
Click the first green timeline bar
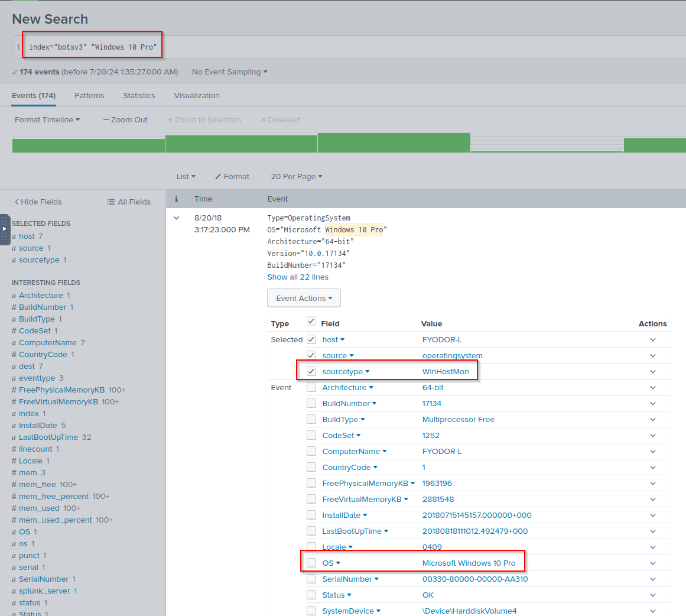89,145
